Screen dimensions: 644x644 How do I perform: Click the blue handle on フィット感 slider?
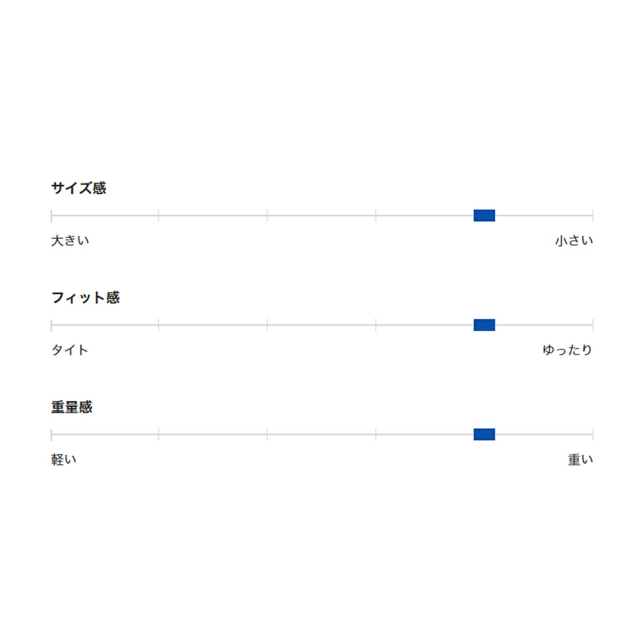point(484,325)
